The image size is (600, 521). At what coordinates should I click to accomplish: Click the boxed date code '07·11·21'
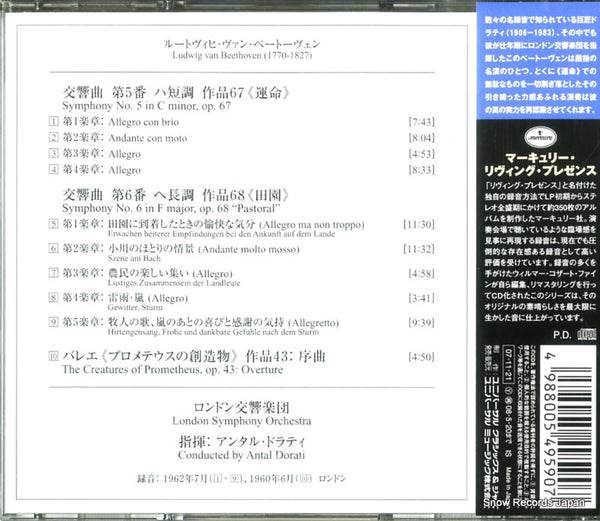(509, 366)
